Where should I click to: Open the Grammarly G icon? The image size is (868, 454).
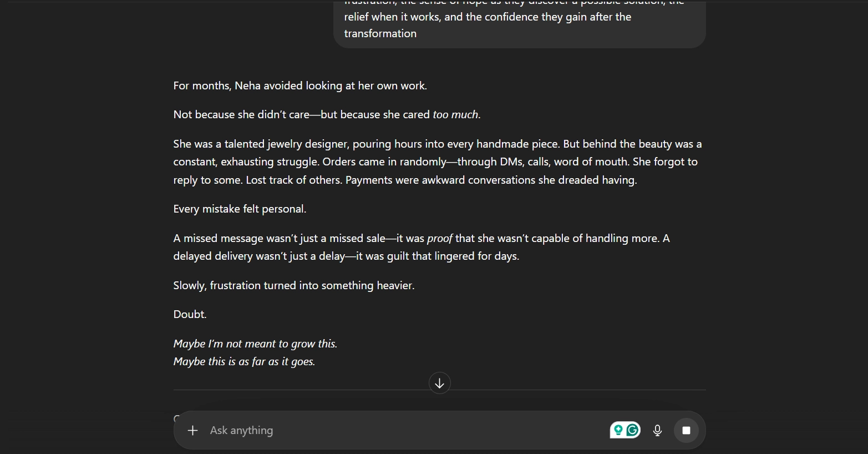click(632, 430)
